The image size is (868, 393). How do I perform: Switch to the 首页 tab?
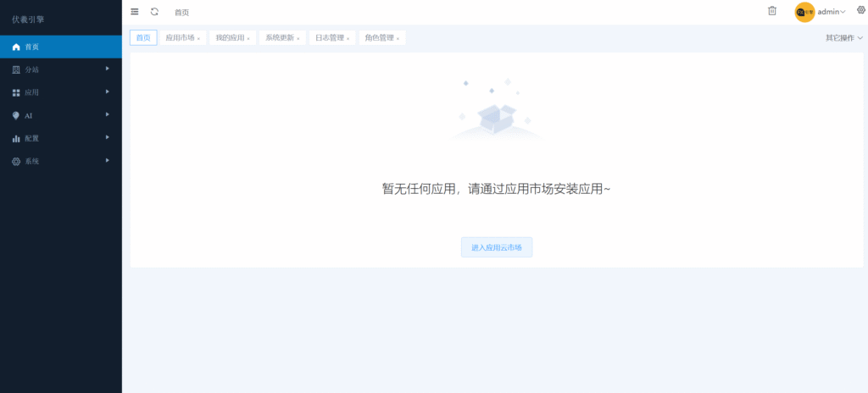pyautogui.click(x=143, y=37)
